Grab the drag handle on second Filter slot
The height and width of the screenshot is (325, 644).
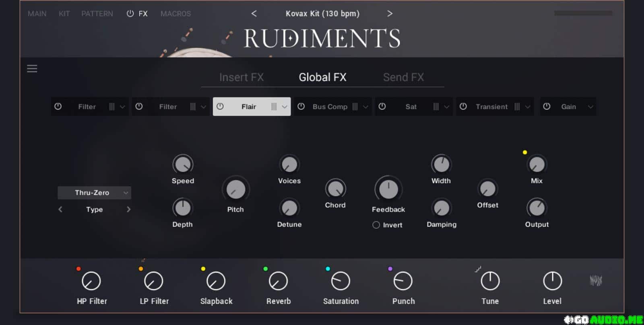tap(193, 107)
